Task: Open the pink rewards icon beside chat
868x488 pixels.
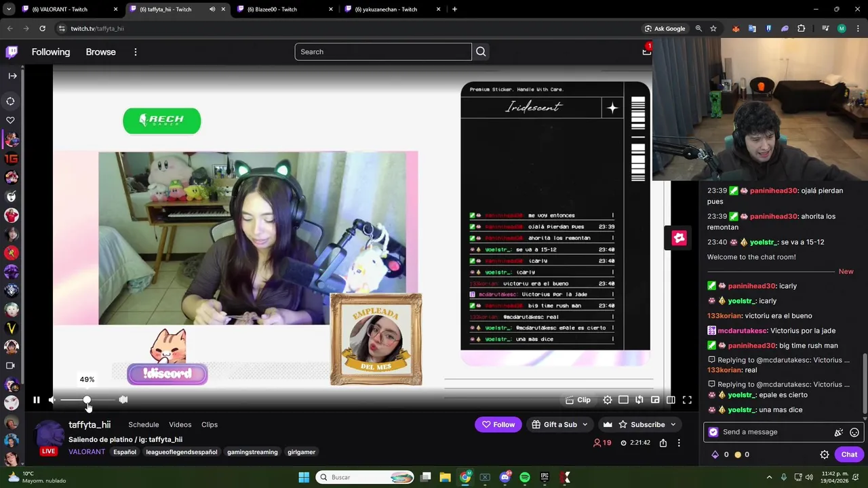Action: click(x=679, y=238)
